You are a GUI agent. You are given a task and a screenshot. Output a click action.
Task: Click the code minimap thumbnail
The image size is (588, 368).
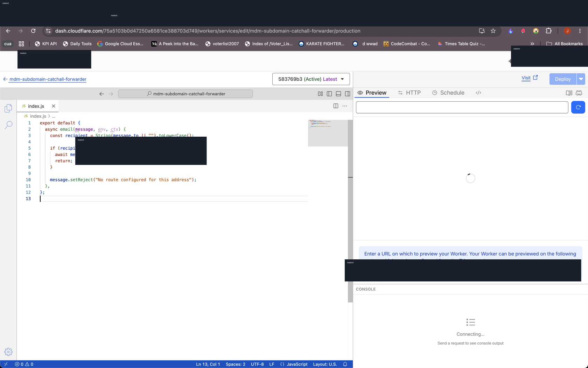click(328, 133)
